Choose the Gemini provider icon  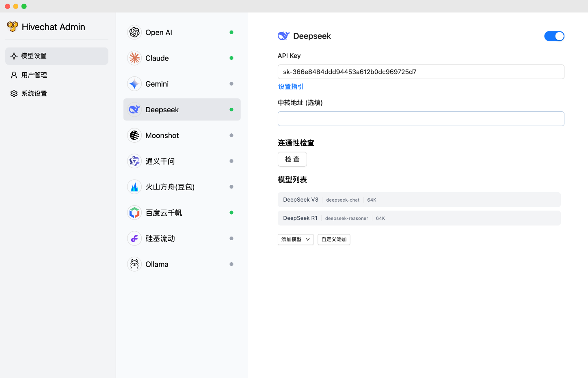(134, 84)
